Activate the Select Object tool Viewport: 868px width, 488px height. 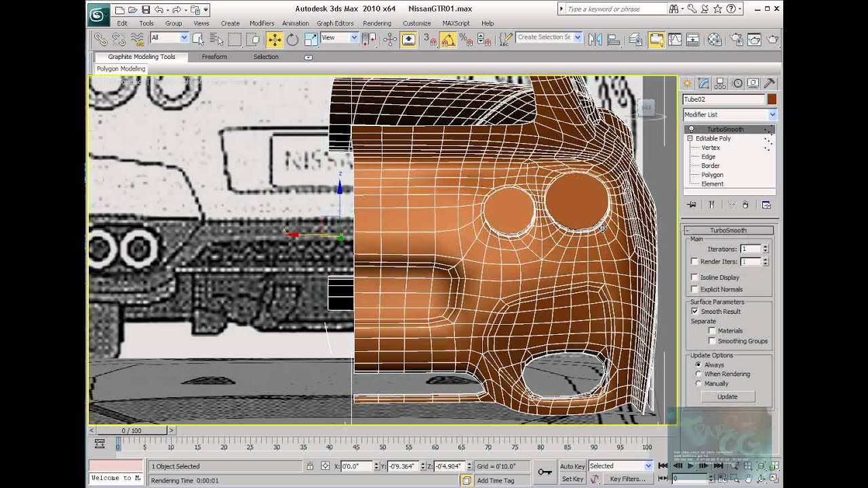coord(198,39)
